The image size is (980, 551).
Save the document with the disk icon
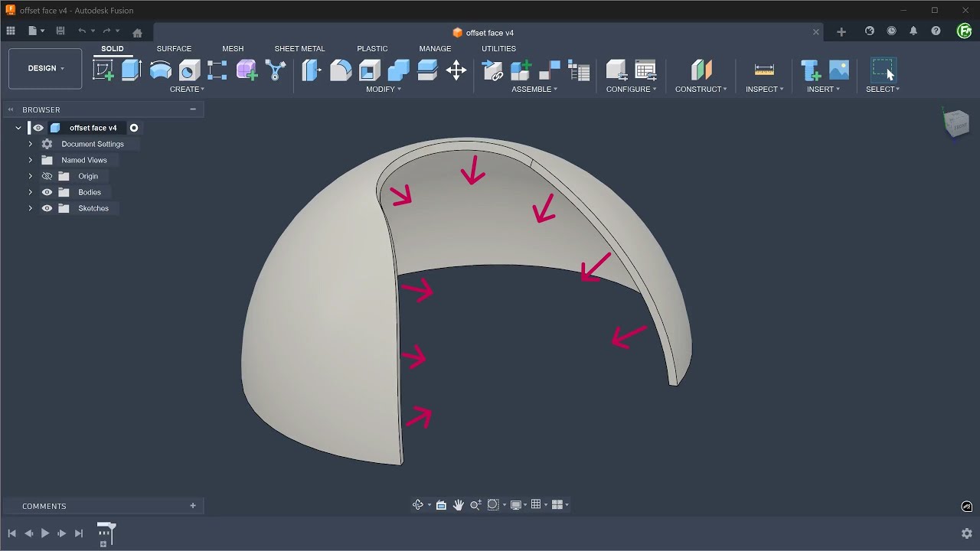click(x=60, y=31)
